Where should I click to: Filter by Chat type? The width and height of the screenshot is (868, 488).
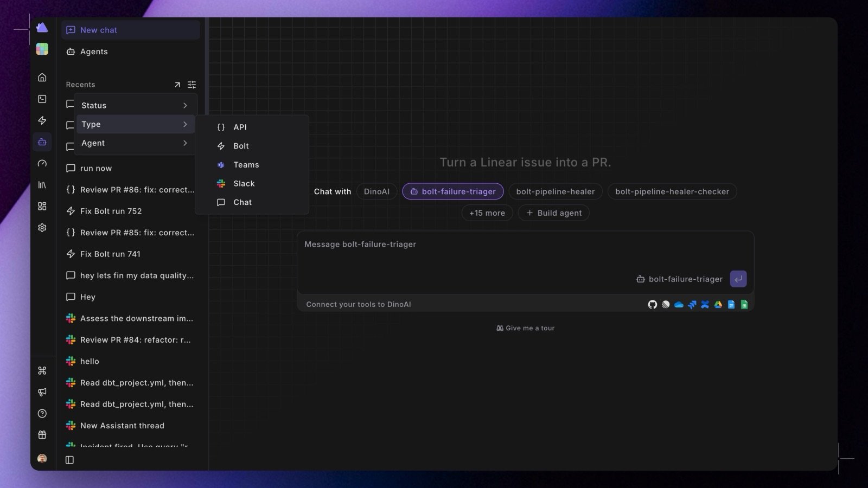tap(252, 202)
